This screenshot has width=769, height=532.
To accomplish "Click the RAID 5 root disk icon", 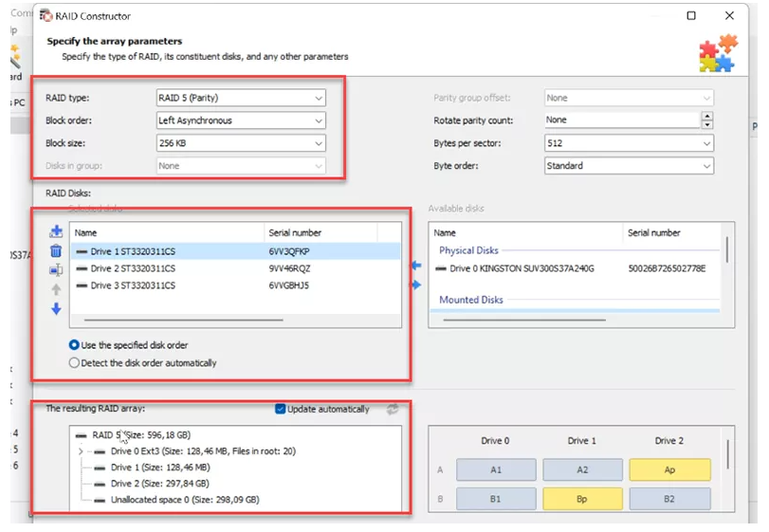I will point(82,435).
